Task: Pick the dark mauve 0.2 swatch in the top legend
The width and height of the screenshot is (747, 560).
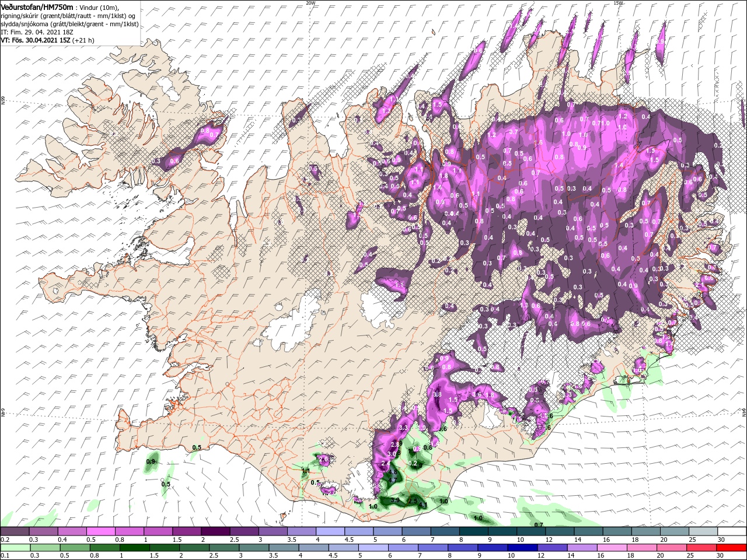Action: pos(15,531)
